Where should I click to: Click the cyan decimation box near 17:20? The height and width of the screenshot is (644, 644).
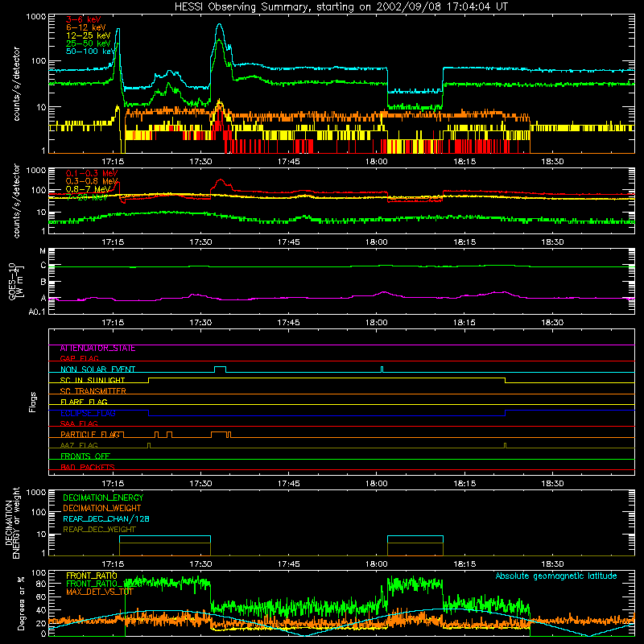[x=165, y=536]
